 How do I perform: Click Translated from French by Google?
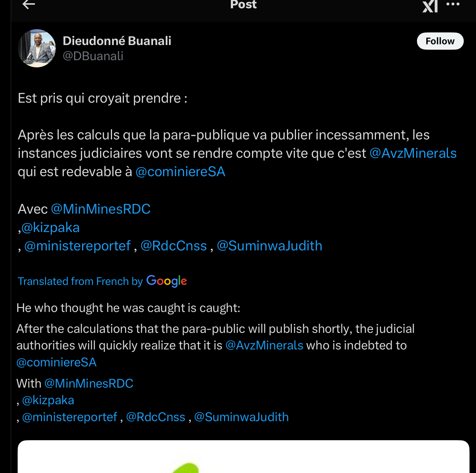point(103,281)
